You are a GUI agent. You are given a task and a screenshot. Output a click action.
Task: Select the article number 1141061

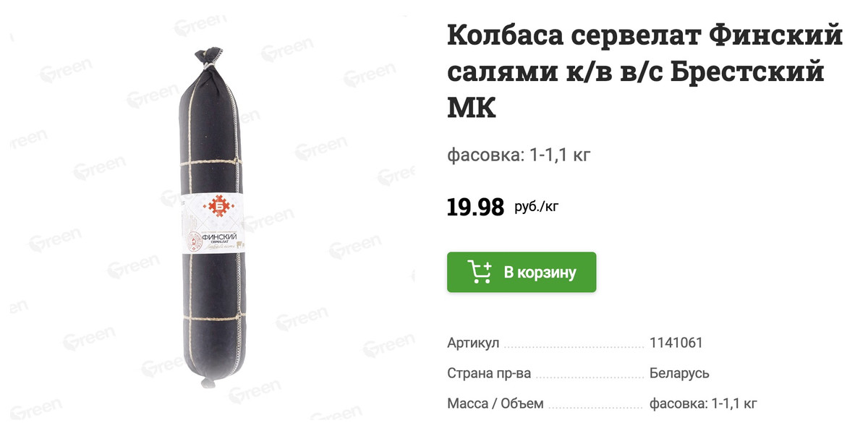pos(676,343)
